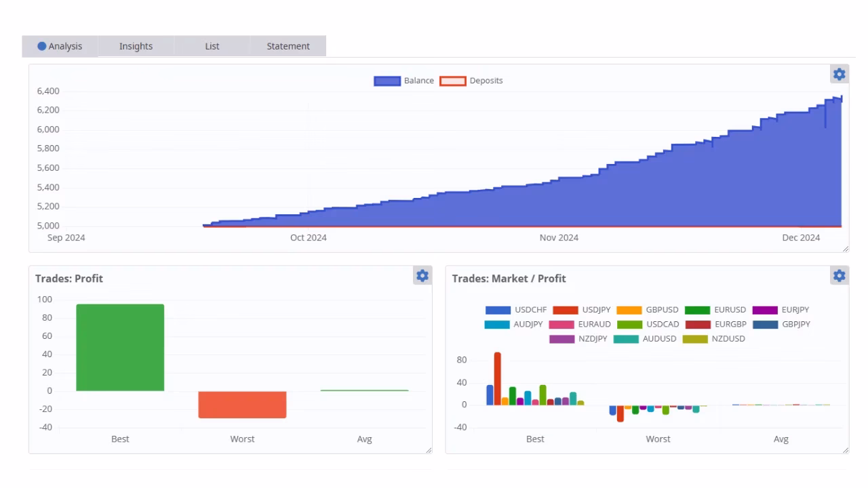Open the Statement tab
The width and height of the screenshot is (868, 488).
pos(288,46)
